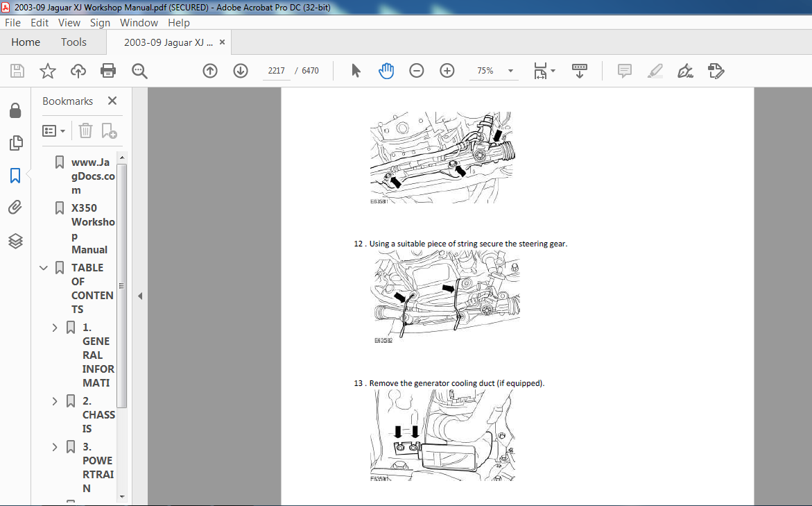Screen dimensions: 812x506
Task: Click the bookmarks panel scrollbar thumb
Action: (122, 285)
